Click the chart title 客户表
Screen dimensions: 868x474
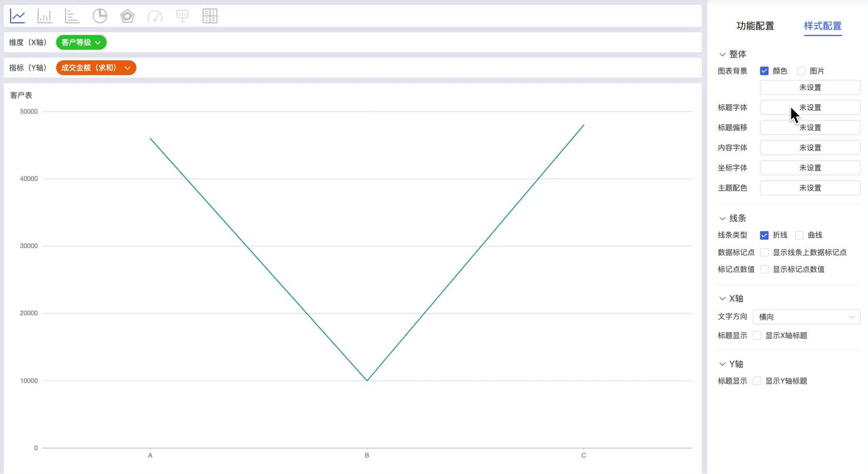[x=21, y=95]
